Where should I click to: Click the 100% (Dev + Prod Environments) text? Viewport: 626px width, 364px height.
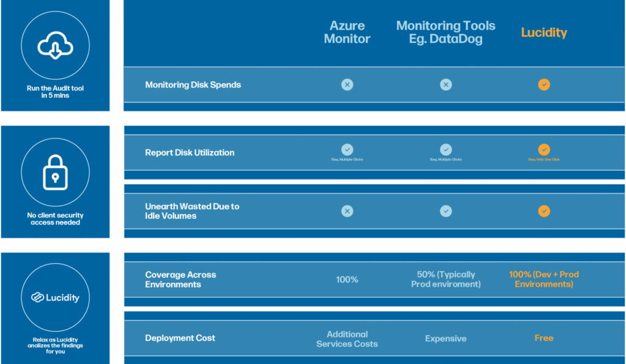click(x=544, y=279)
